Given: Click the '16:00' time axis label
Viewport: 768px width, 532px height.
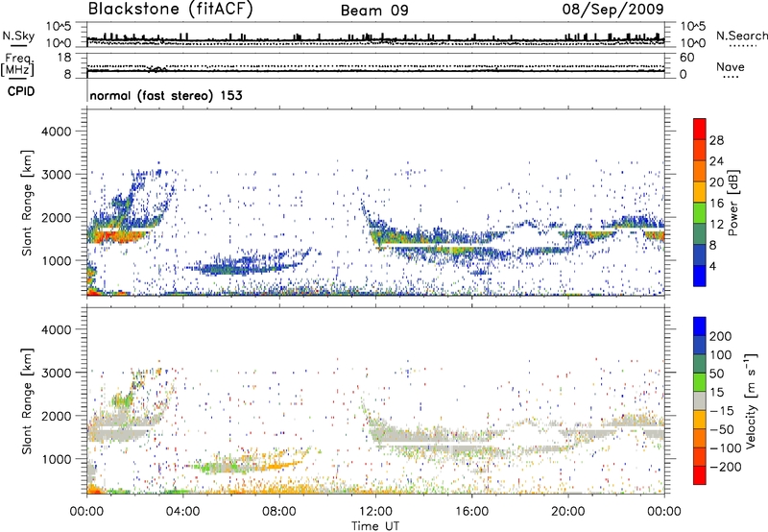Looking at the screenshot, I should (x=471, y=512).
